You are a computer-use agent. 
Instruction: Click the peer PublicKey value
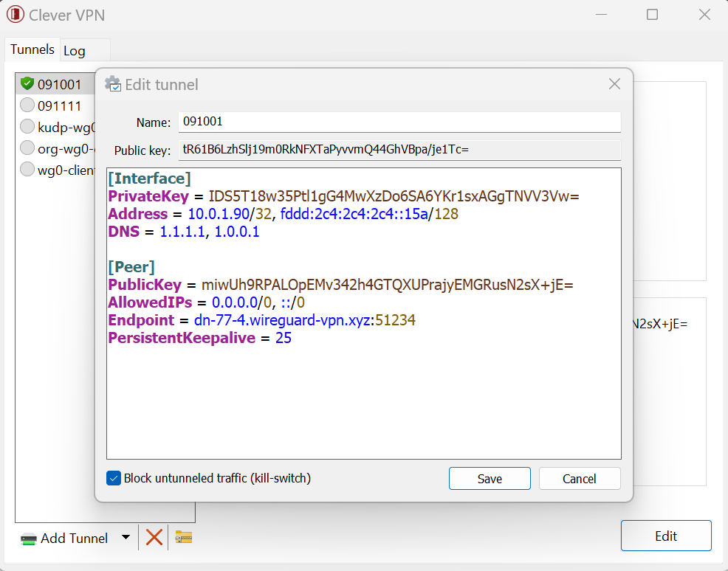coord(387,285)
